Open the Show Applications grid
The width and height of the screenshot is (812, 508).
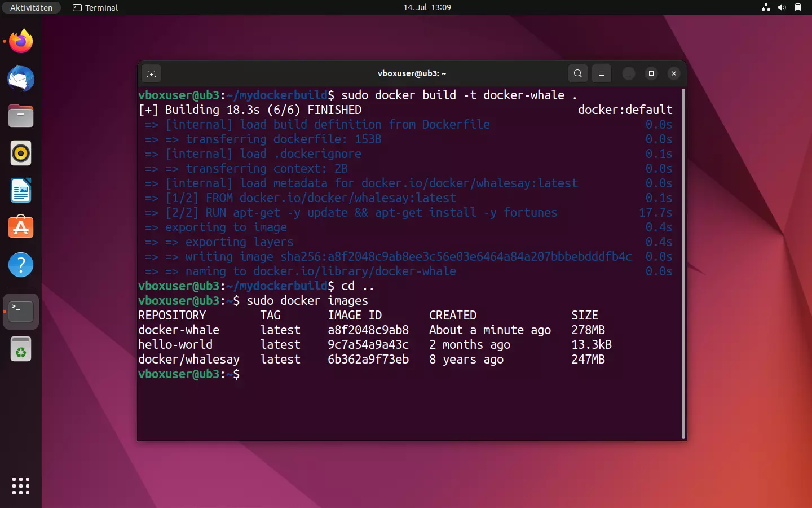20,486
